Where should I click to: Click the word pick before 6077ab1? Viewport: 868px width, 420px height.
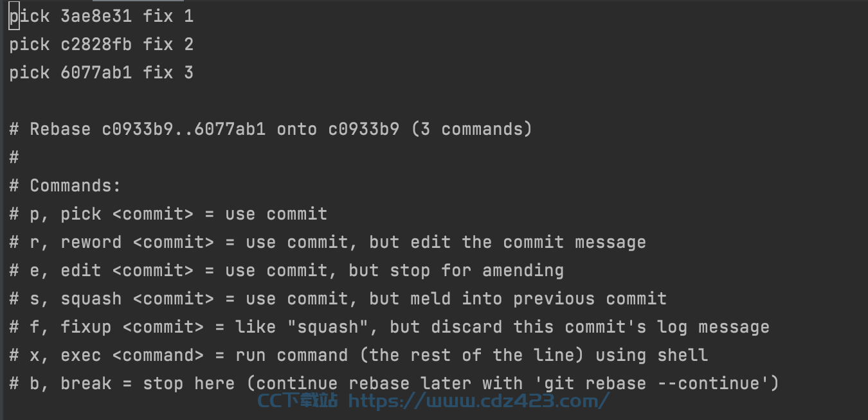click(x=30, y=73)
